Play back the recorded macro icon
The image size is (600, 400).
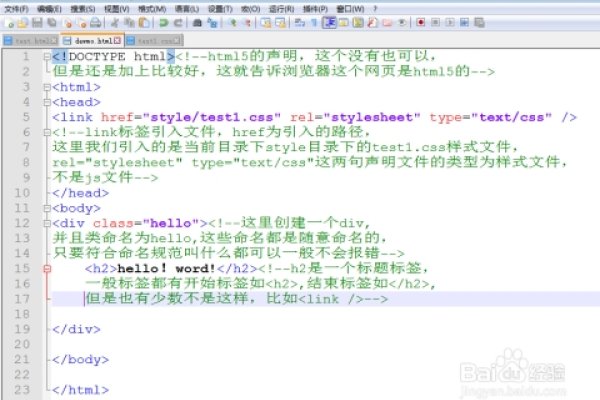coord(450,23)
